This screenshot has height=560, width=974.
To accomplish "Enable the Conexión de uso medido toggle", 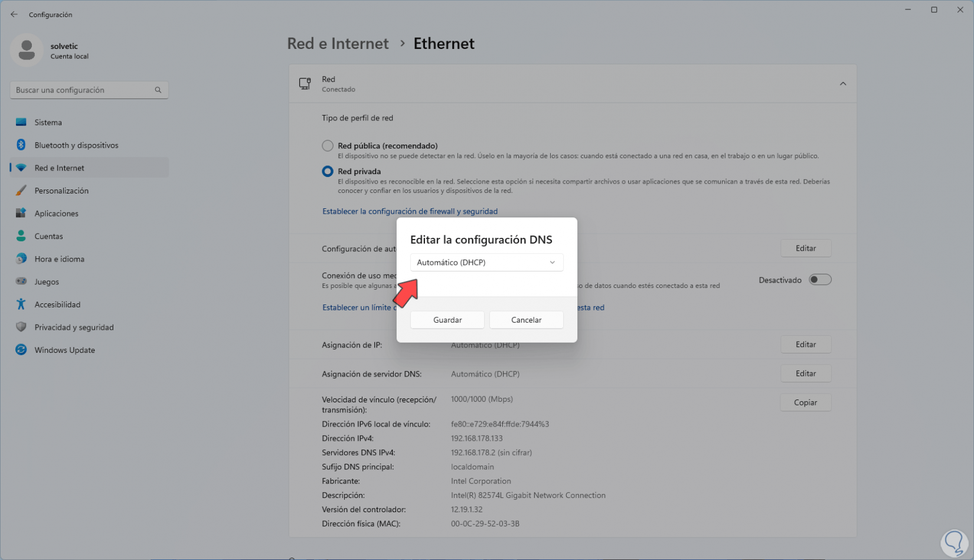I will [x=820, y=279].
